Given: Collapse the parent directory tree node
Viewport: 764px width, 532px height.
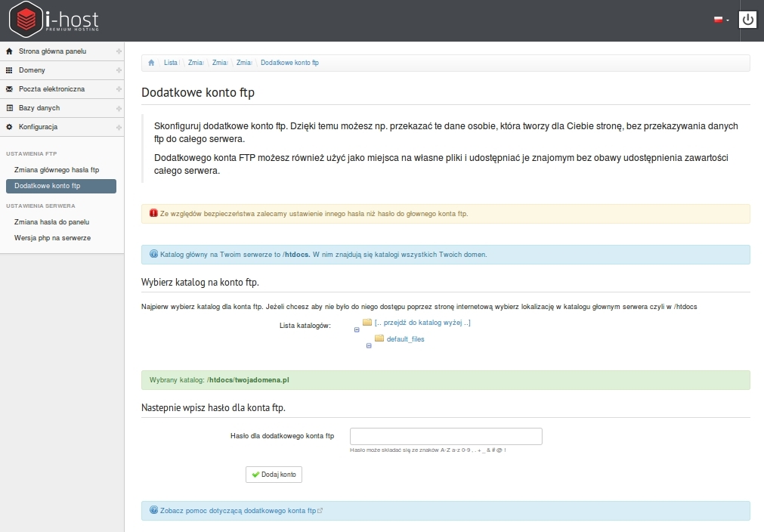Looking at the screenshot, I should tap(357, 329).
